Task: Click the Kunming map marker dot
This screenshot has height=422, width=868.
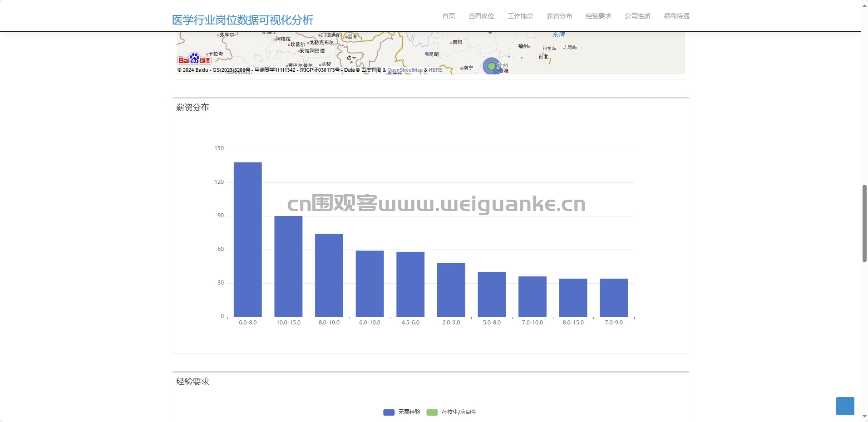Action: pos(427,54)
